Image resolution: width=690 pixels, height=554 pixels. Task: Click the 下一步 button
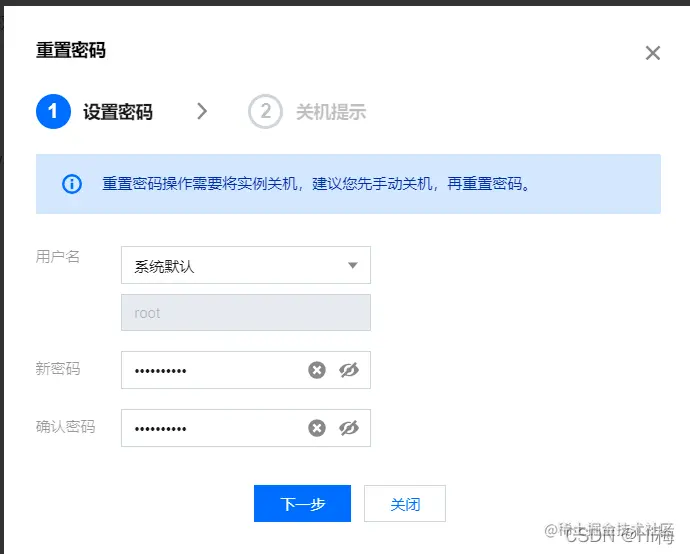click(302, 503)
